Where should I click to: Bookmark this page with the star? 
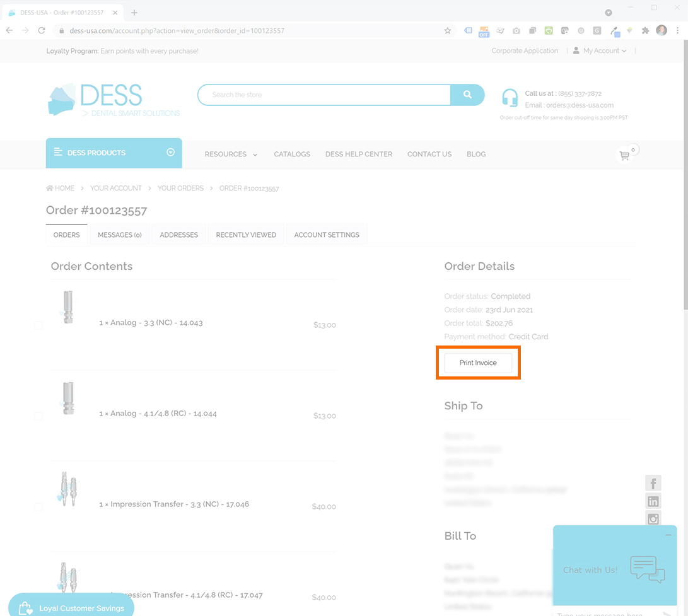pos(448,30)
